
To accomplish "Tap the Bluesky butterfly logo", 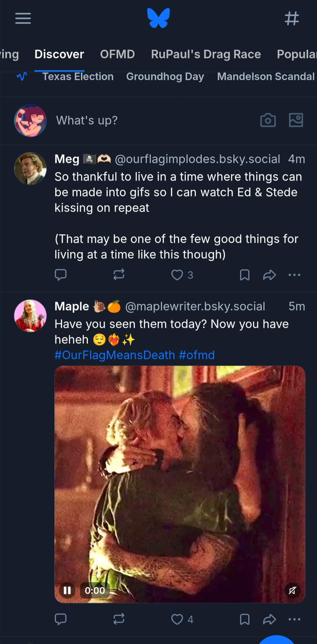I will pos(158,18).
